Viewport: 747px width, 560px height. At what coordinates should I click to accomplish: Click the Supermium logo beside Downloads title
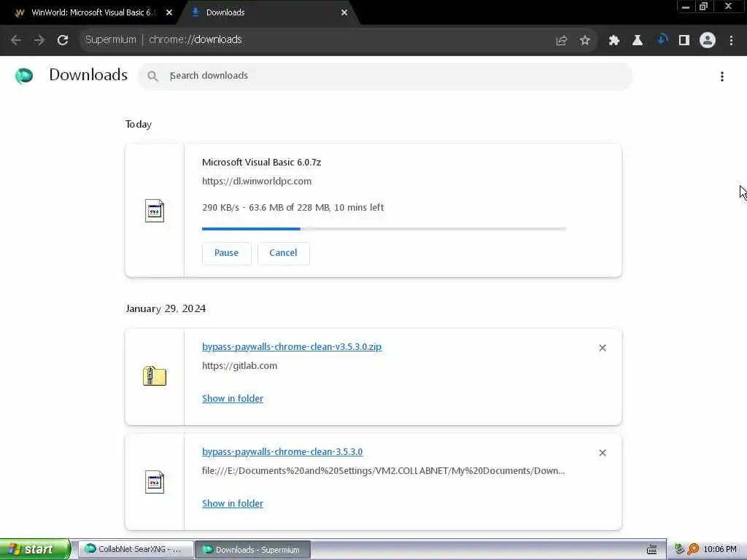coord(24,76)
